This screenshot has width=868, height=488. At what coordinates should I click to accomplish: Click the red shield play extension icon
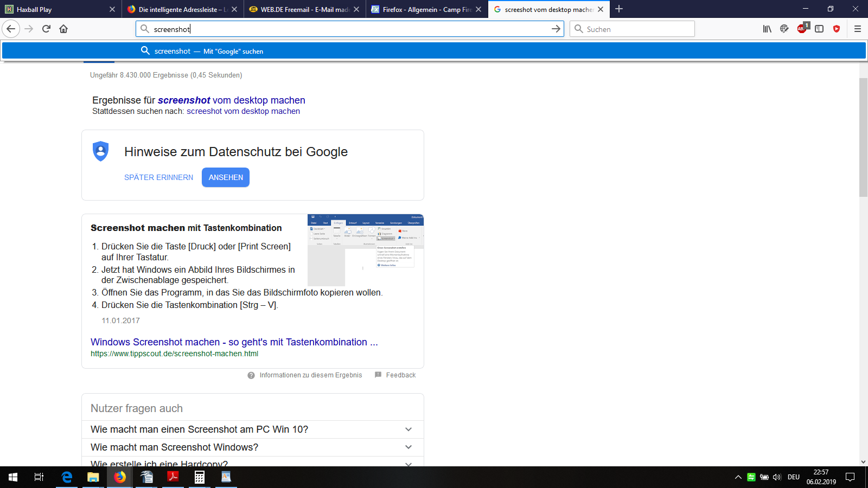pos(837,29)
